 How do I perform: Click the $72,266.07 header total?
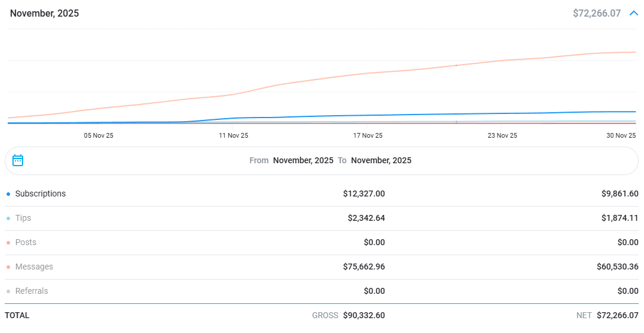click(x=597, y=13)
